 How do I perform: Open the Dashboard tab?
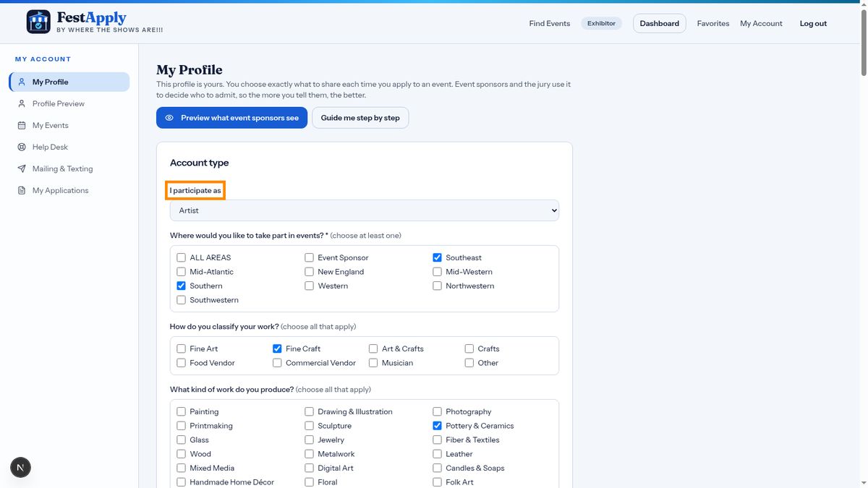point(660,24)
